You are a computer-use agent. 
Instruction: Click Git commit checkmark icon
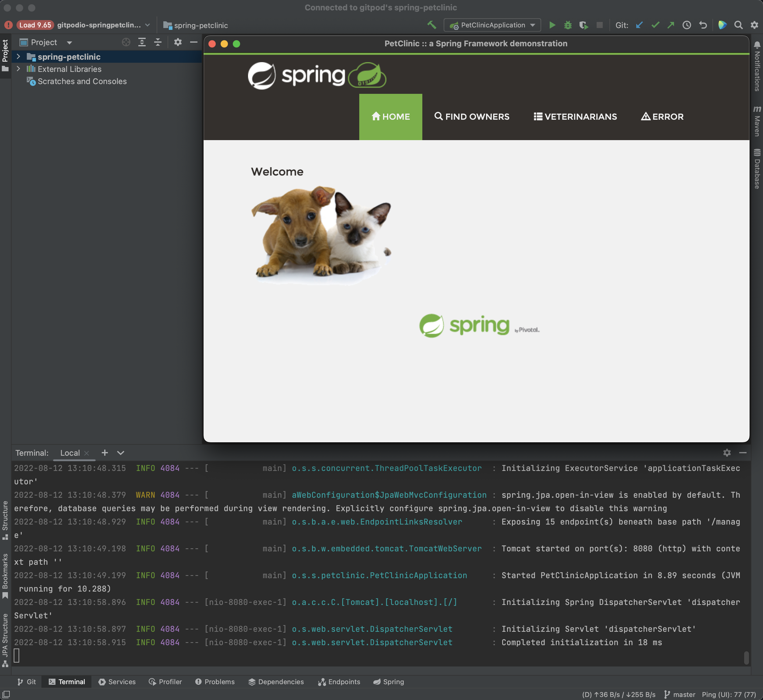click(x=655, y=25)
